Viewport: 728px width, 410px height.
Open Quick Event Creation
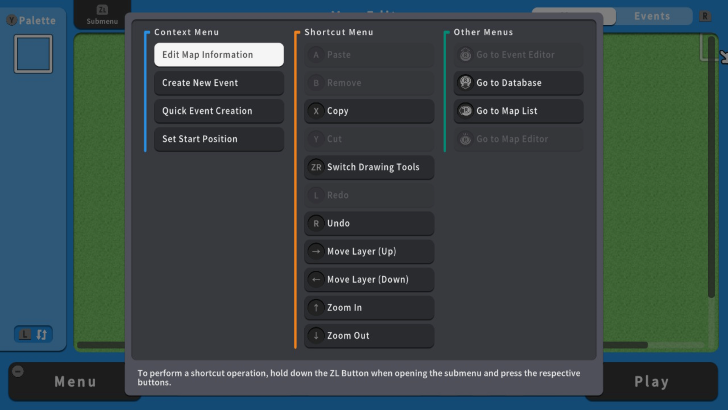(x=219, y=111)
